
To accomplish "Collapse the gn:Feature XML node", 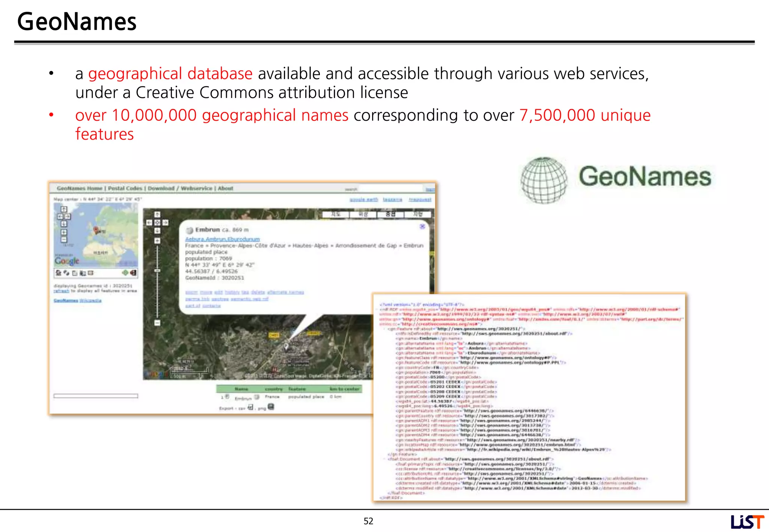I will 384,329.
